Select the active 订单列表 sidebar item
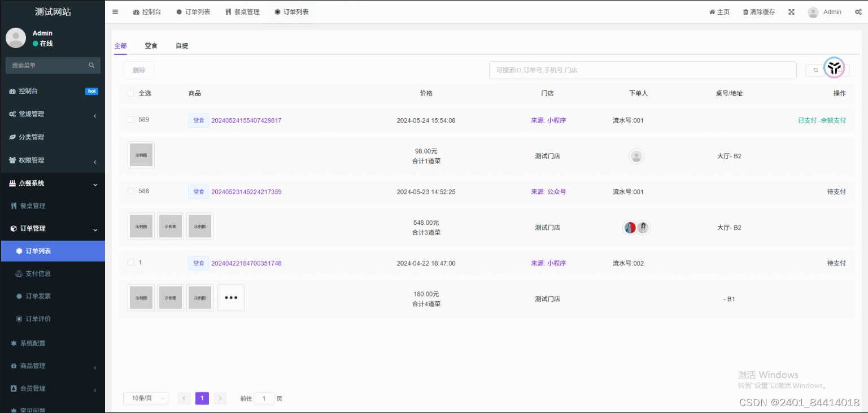This screenshot has width=868, height=413. pyautogui.click(x=53, y=251)
